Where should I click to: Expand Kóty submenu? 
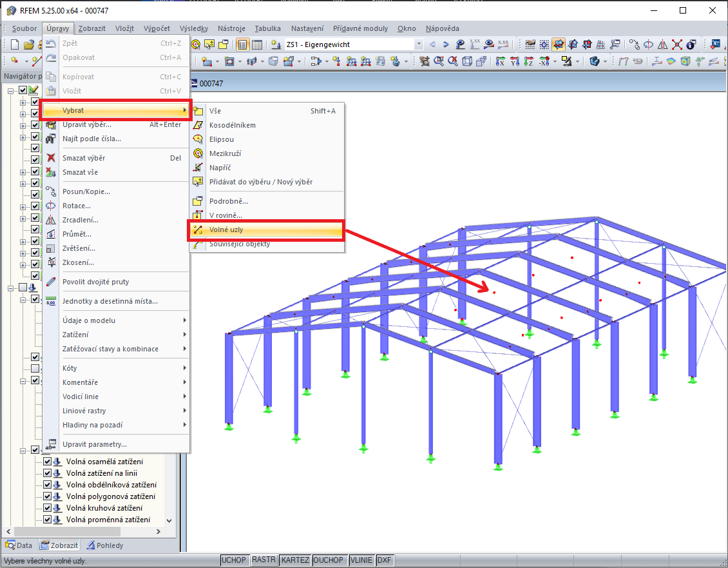(x=115, y=368)
